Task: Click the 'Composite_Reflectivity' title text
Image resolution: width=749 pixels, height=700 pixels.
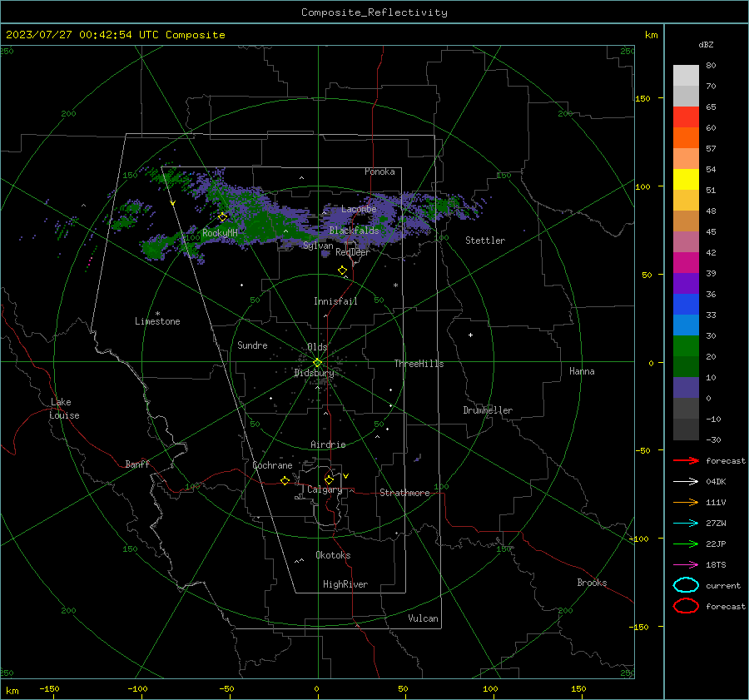Action: tap(374, 12)
